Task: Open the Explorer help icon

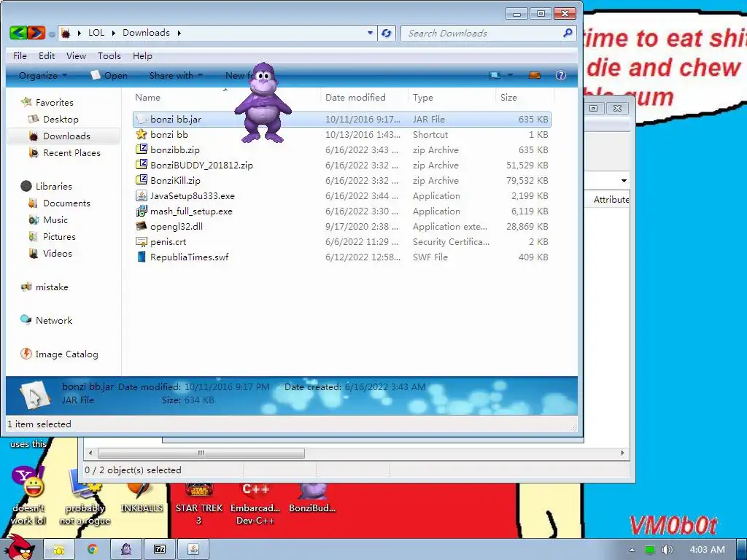Action: (x=561, y=75)
